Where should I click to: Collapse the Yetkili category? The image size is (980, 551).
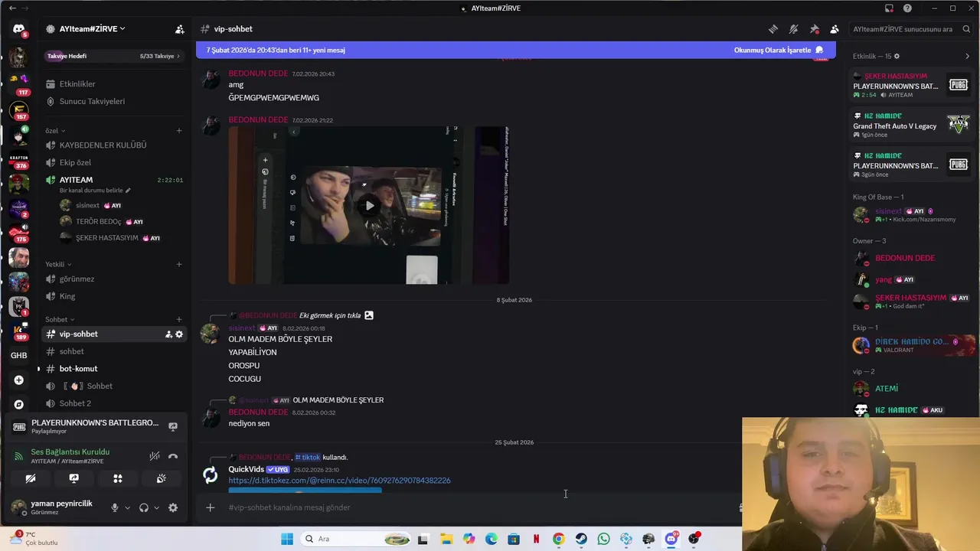point(57,265)
